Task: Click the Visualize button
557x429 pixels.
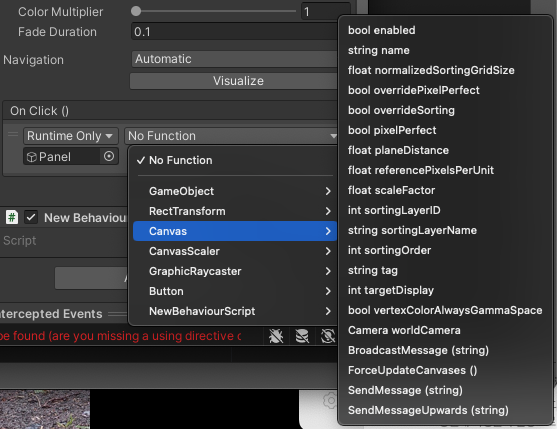Action: coord(235,81)
